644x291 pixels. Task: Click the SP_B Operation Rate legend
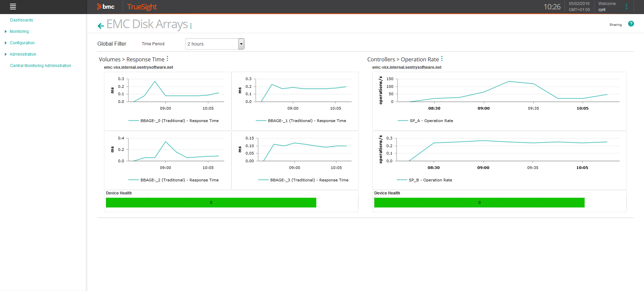coord(424,180)
